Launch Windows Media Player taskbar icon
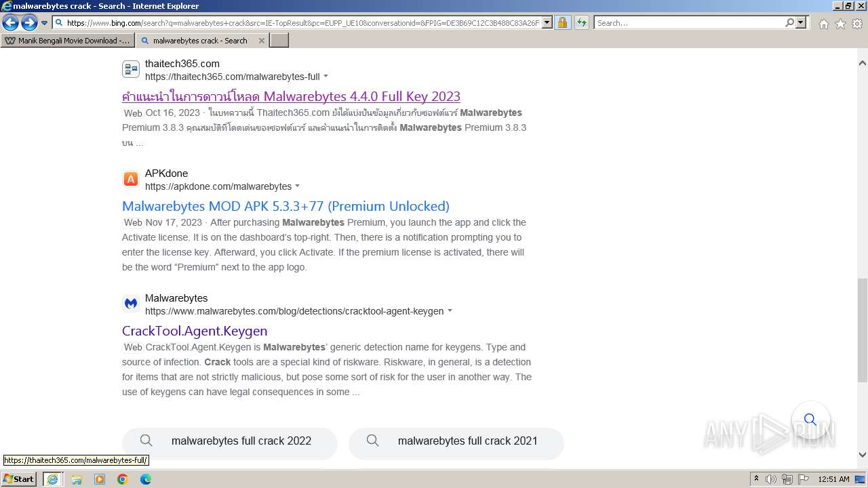Viewport: 868px width, 488px height. tap(100, 479)
